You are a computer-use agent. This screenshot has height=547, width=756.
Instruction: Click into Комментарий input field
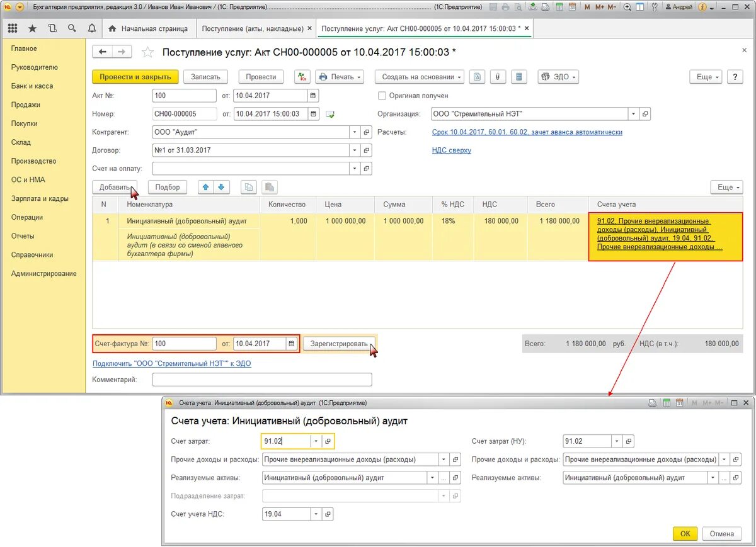click(262, 380)
